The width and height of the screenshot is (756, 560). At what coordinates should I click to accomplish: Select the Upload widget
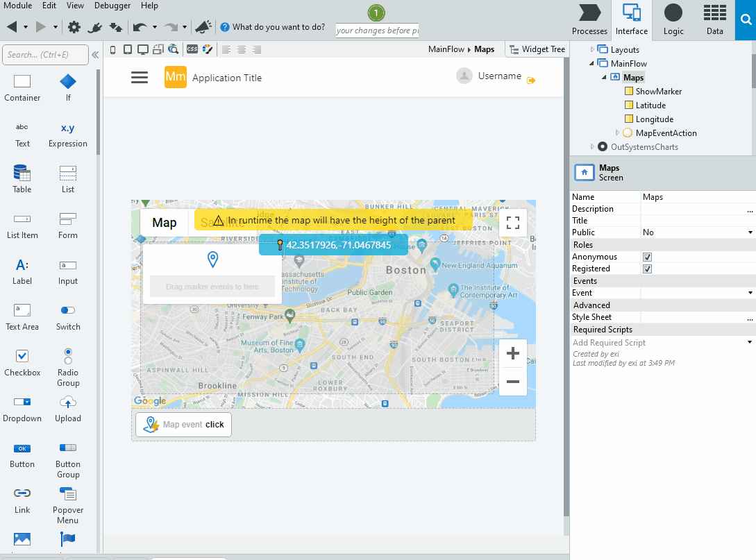[68, 409]
